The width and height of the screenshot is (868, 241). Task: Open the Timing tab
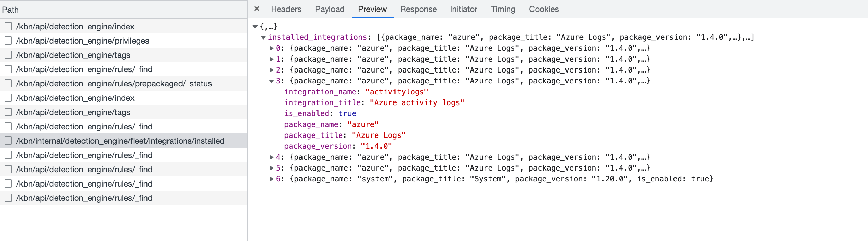click(502, 9)
